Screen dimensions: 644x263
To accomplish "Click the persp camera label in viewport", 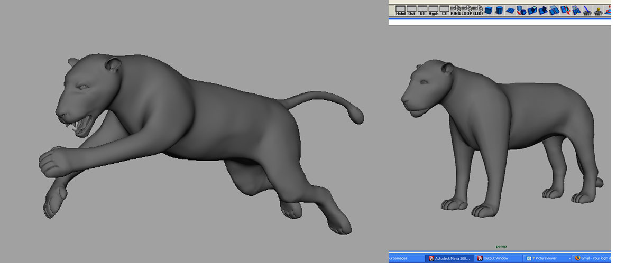I will (x=501, y=246).
